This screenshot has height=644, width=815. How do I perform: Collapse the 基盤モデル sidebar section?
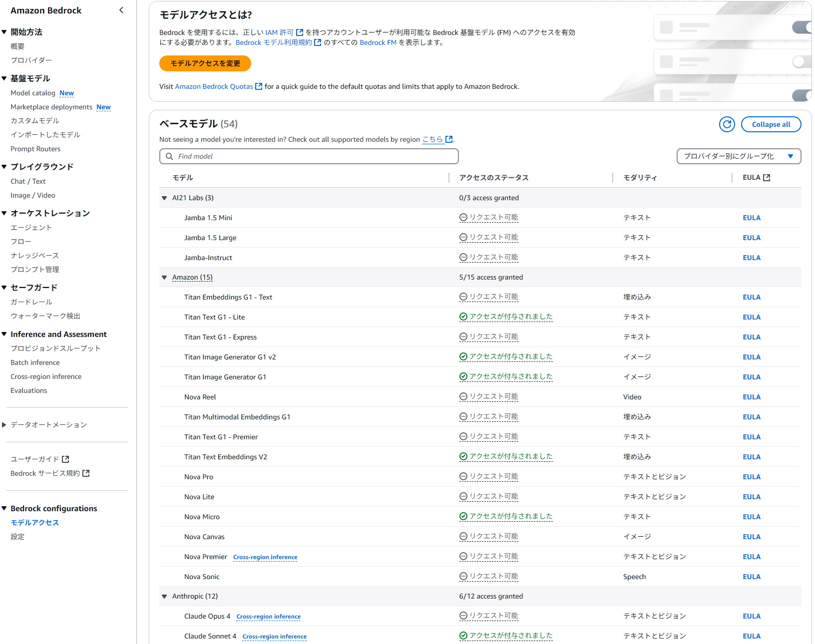pos(4,78)
